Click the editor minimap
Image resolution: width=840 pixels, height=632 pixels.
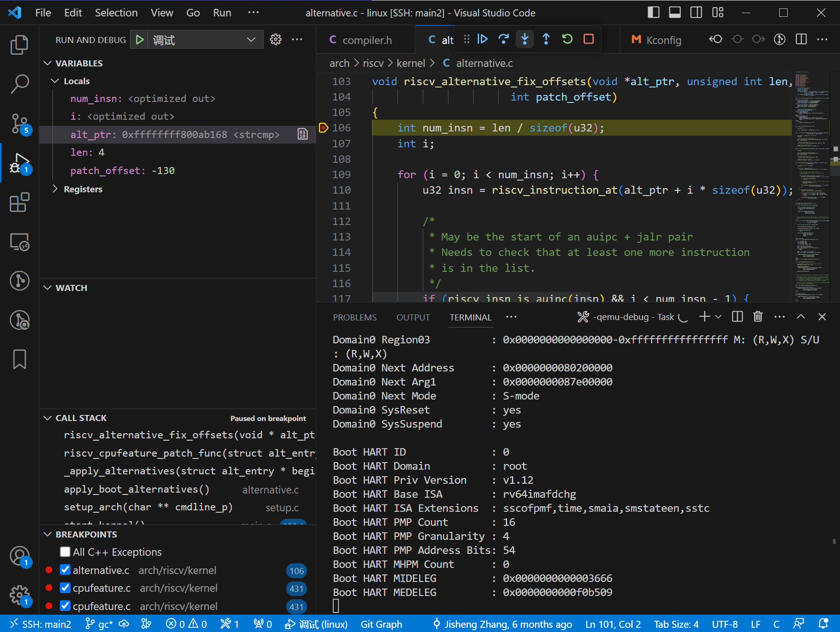pyautogui.click(x=811, y=187)
